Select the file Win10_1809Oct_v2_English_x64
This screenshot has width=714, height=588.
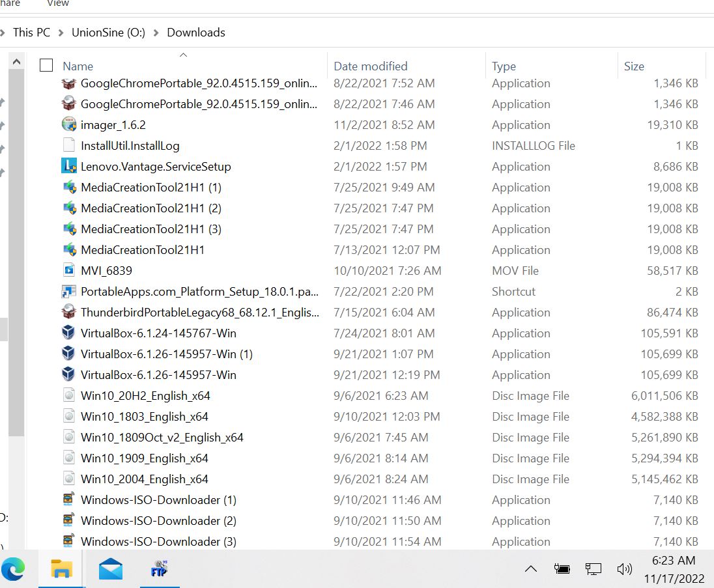pos(162,438)
